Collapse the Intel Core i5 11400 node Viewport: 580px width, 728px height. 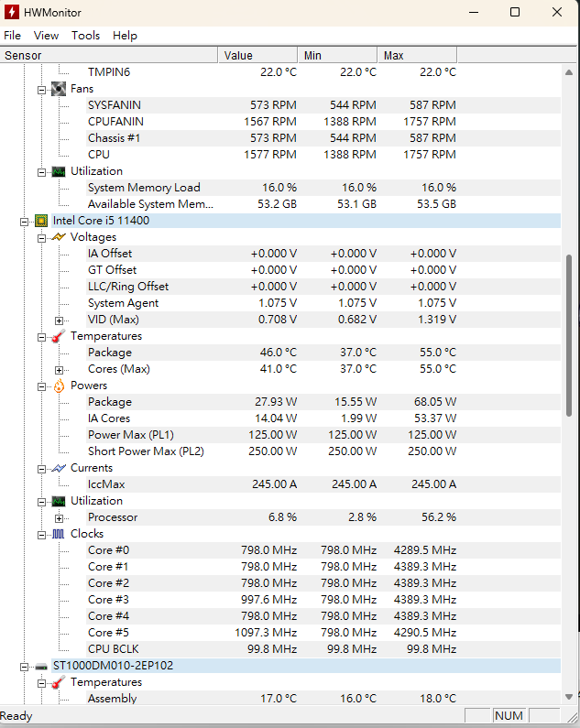click(x=24, y=222)
